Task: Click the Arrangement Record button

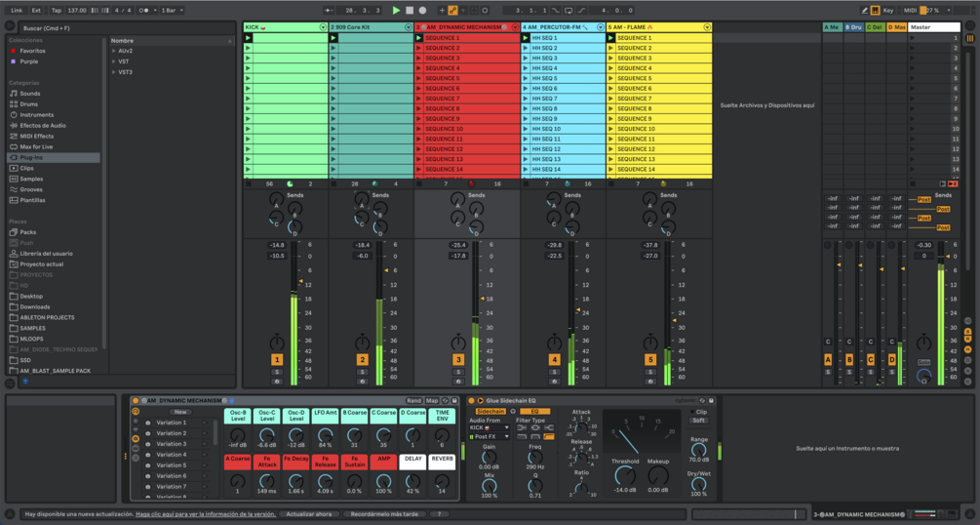Action: pos(422,10)
